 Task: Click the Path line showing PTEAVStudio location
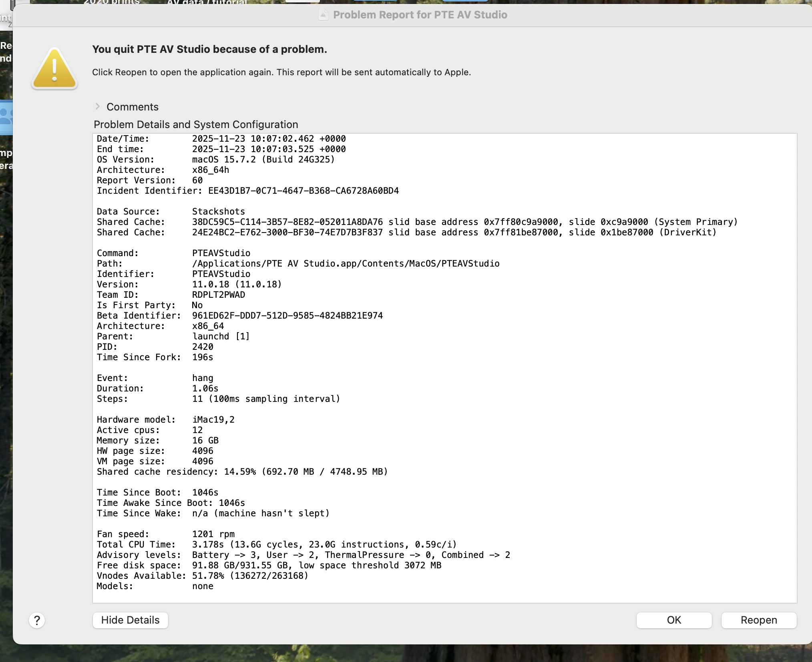coord(298,263)
